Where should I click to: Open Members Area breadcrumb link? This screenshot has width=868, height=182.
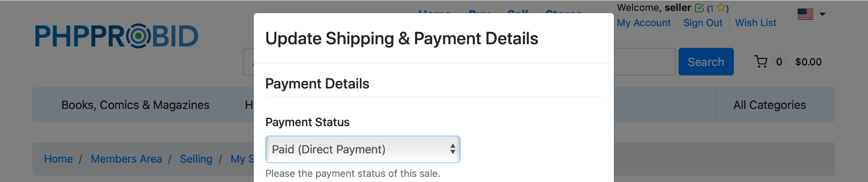click(126, 159)
